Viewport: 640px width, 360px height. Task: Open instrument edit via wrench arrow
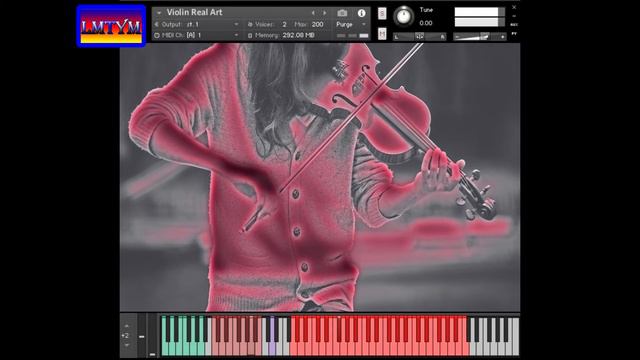tap(159, 13)
